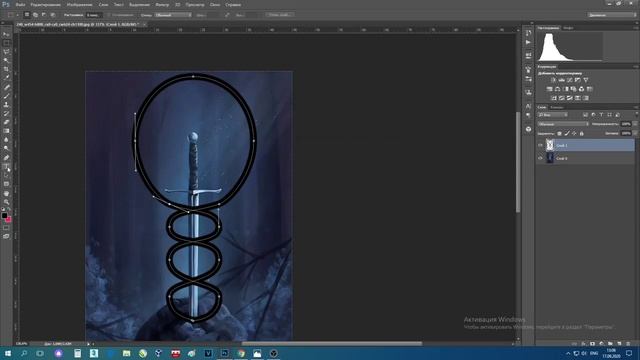640x360 pixels.
Task: Toggle type layer filter T icon
Action: pyautogui.click(x=601, y=115)
